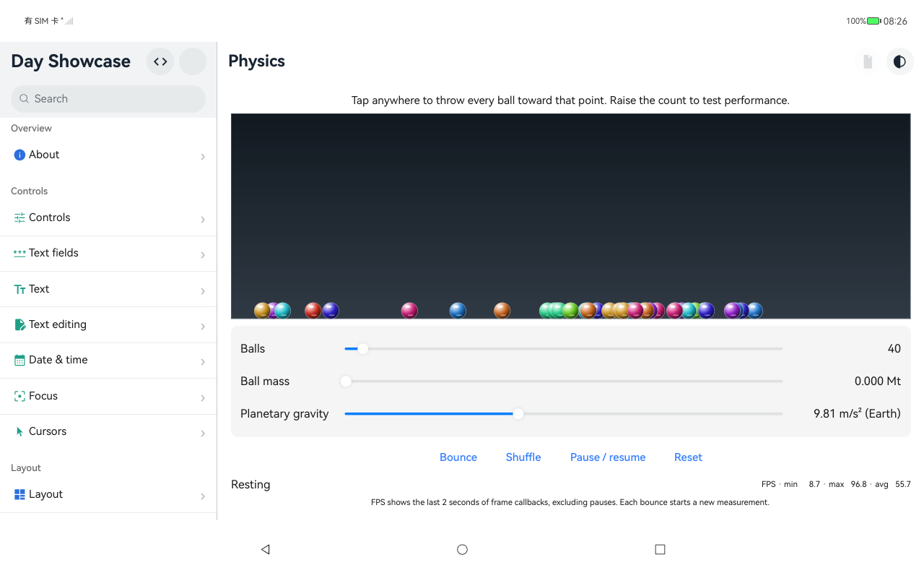924x578 pixels.
Task: Click the "9.81 m/s² (Earth)" gravity value
Action: (x=857, y=414)
